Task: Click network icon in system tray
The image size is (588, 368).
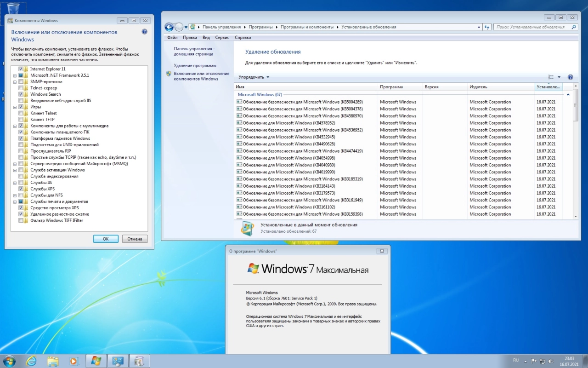Action: pos(543,361)
